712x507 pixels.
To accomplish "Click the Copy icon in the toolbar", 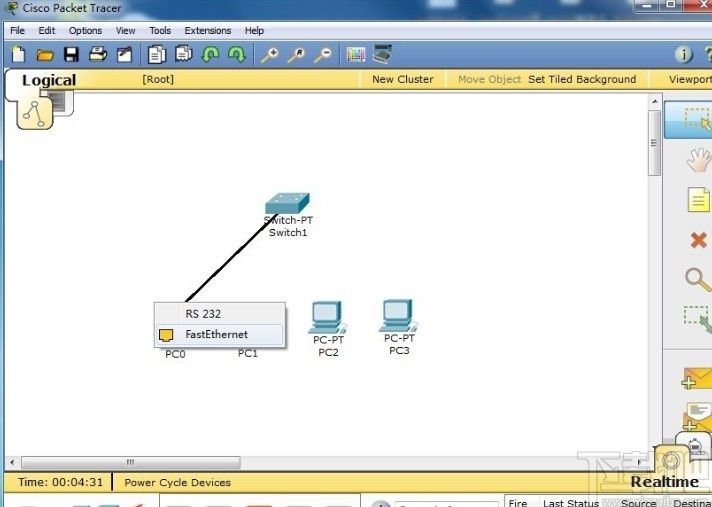I will (157, 55).
